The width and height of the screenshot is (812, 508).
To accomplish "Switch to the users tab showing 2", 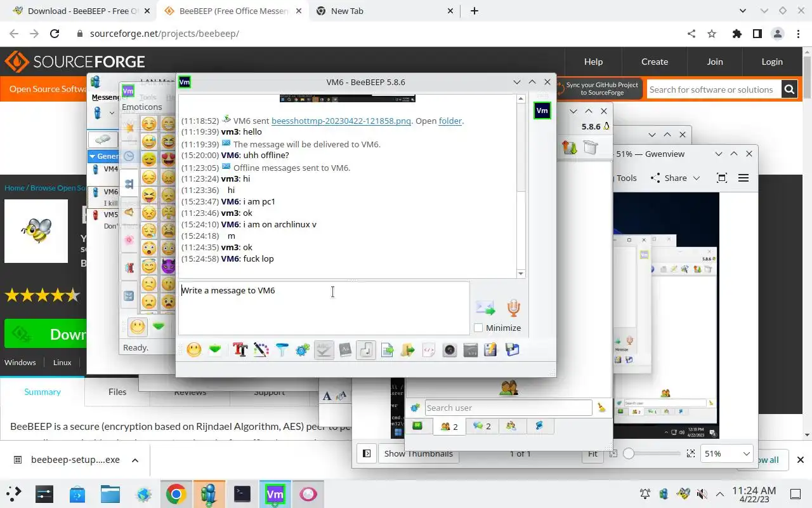I will click(x=449, y=426).
